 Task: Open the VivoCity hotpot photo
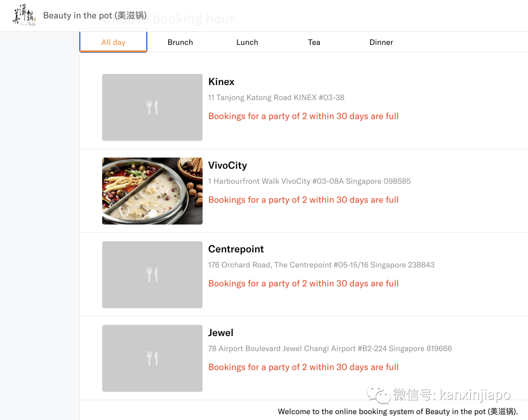tap(152, 191)
